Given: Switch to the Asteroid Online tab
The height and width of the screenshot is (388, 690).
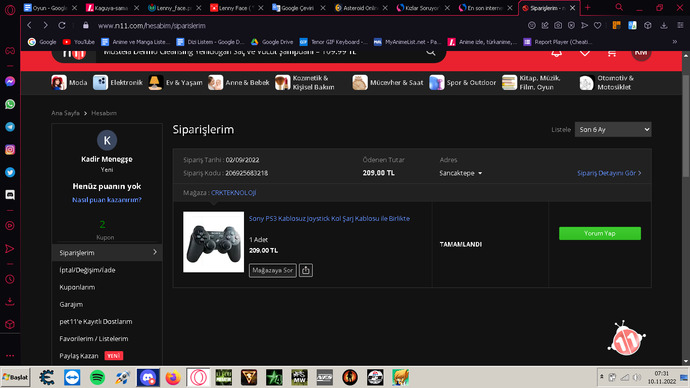Looking at the screenshot, I should (x=361, y=8).
